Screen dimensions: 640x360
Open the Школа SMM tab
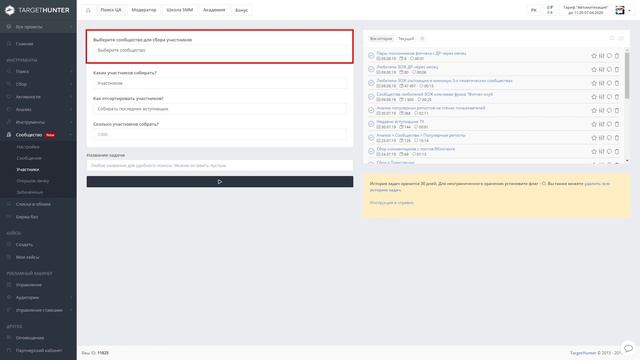click(180, 10)
